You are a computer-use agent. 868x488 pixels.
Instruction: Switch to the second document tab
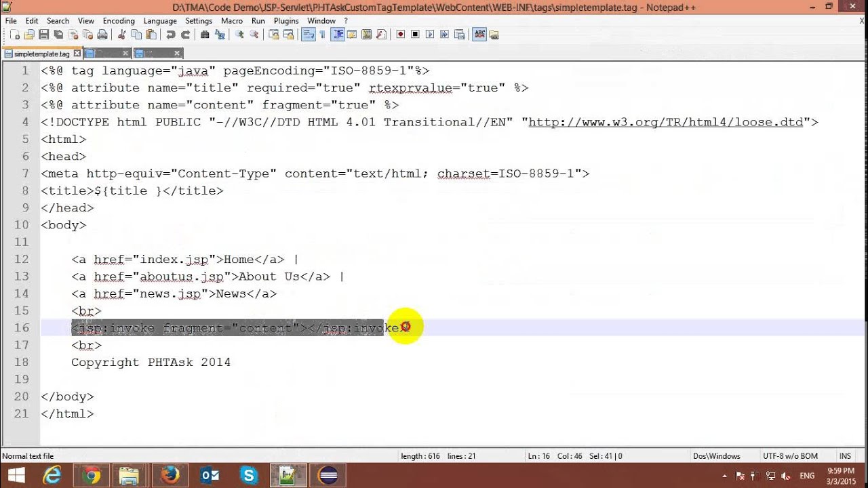tap(108, 54)
